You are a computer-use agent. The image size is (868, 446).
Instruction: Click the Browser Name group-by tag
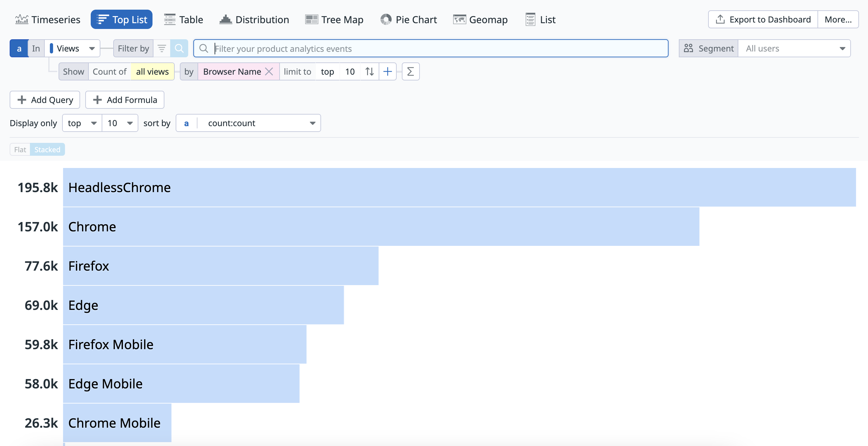tap(232, 71)
